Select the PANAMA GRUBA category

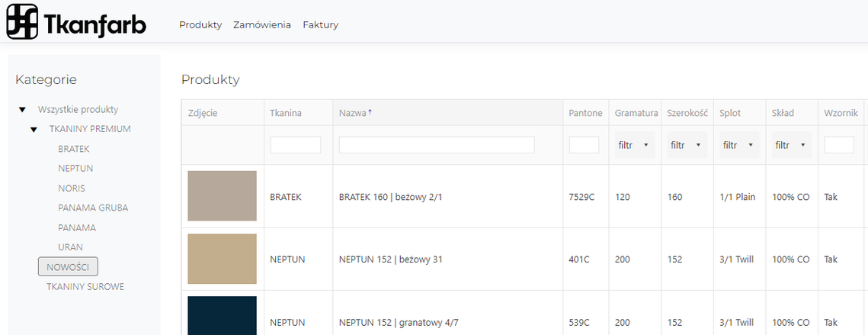[x=93, y=208]
